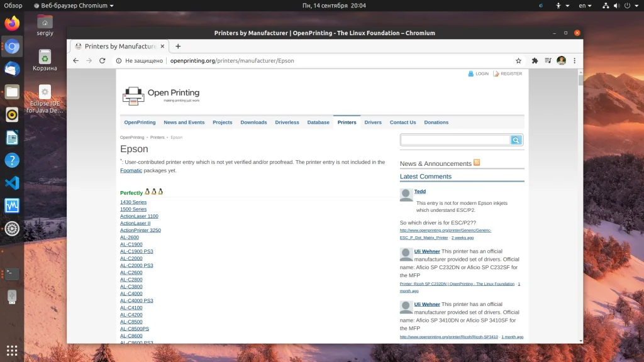Focus the site search input field
644x362 pixels.
point(455,140)
